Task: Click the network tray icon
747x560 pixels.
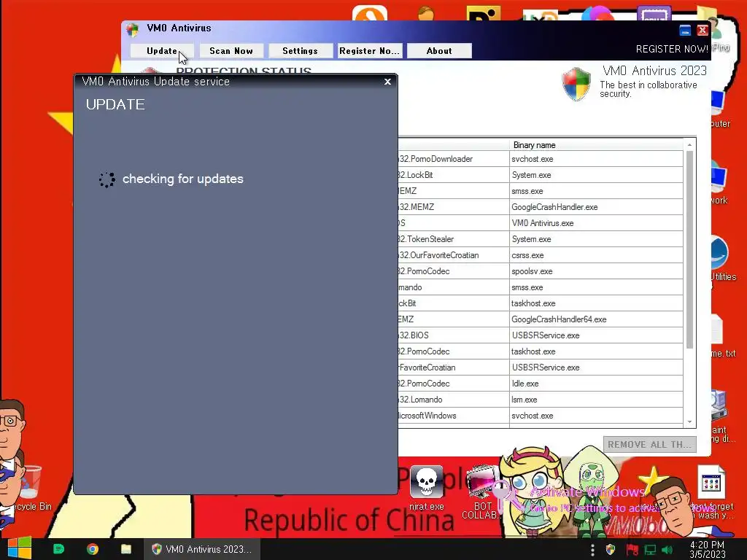Action: [650, 550]
